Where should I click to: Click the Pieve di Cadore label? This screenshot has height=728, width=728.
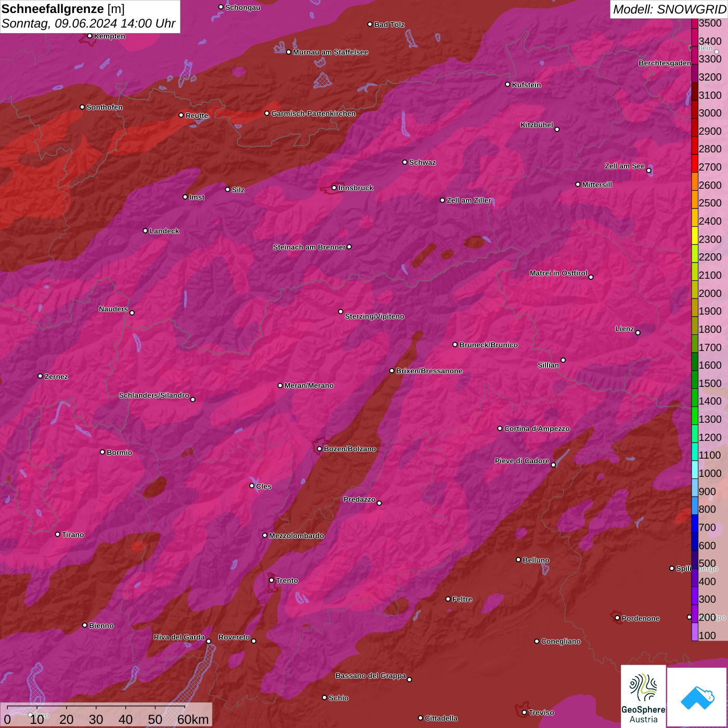(x=522, y=461)
